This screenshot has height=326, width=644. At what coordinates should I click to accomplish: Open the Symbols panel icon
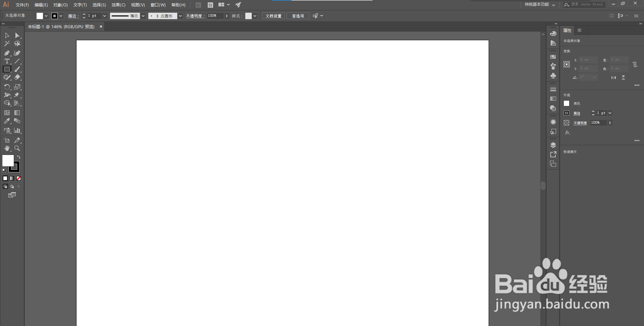pyautogui.click(x=553, y=76)
